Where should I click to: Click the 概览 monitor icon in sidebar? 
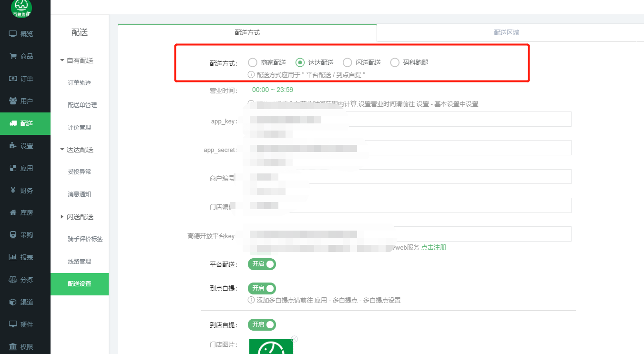(13, 34)
